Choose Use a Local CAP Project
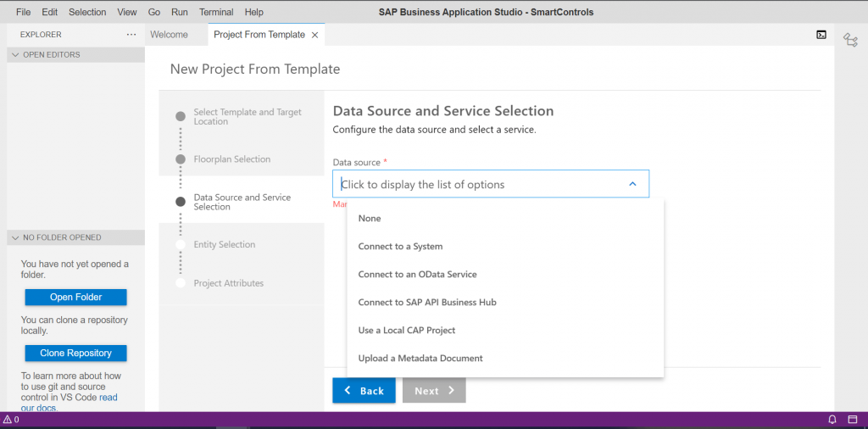 point(505,330)
